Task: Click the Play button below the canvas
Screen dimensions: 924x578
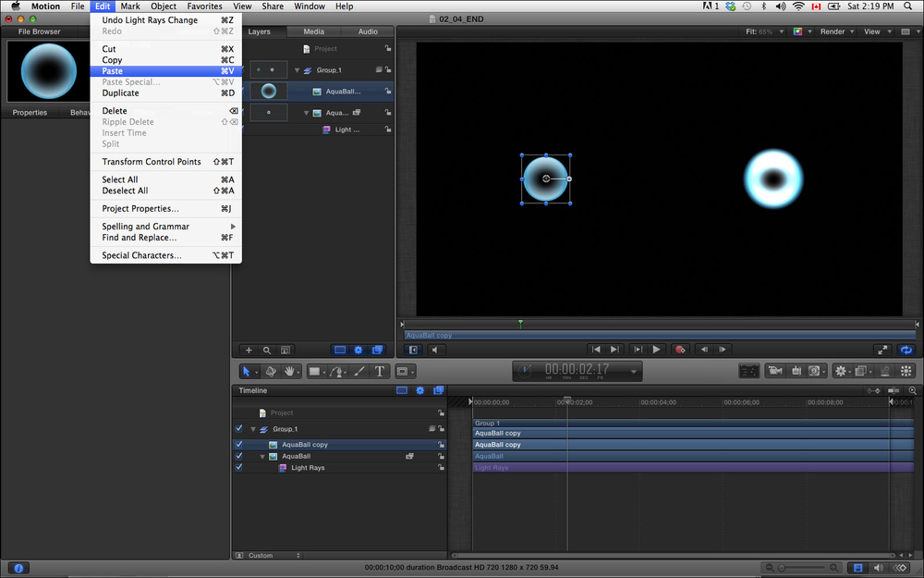Action: point(656,350)
